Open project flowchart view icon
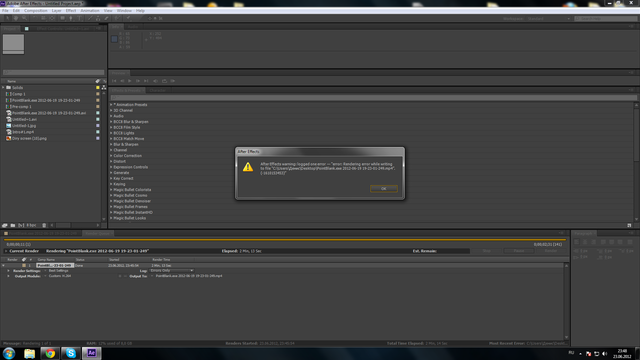Screen dimensions: 640x360 104,87
